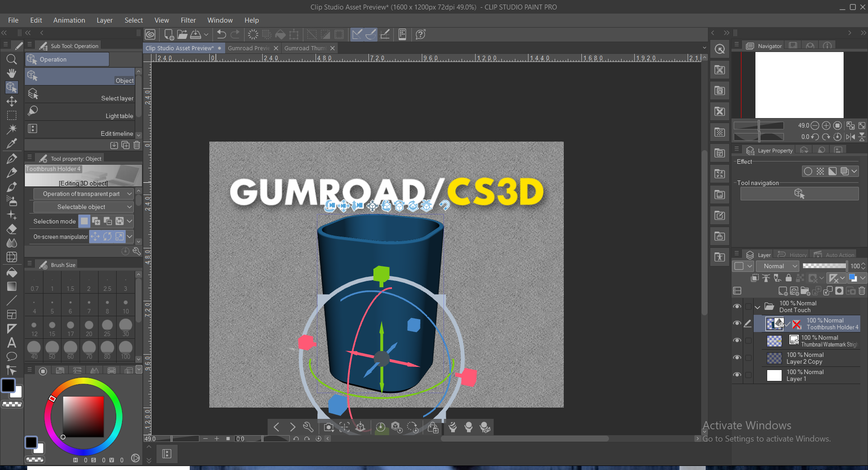Click the Navigator zoom slider
The width and height of the screenshot is (868, 470).
pos(759,125)
